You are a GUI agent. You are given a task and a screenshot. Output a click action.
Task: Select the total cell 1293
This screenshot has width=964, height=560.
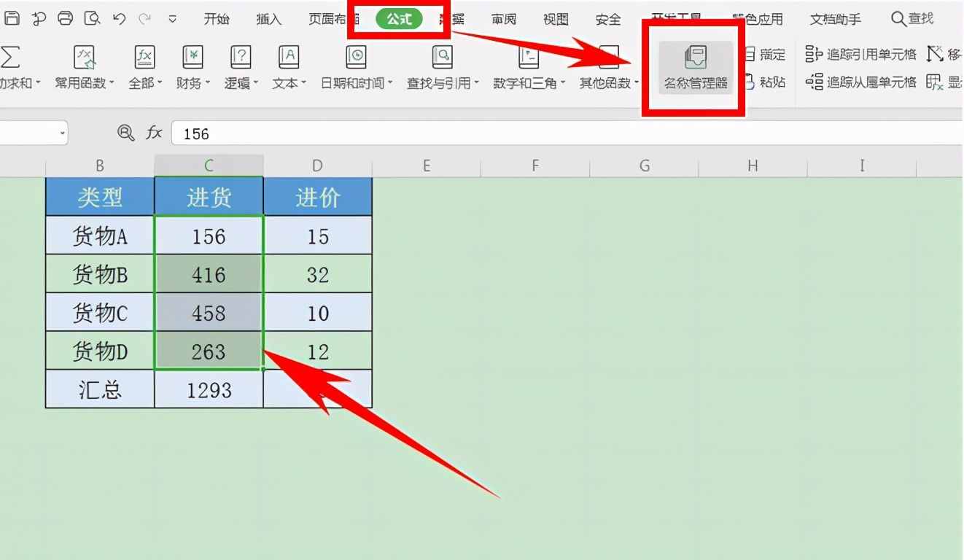pos(209,389)
